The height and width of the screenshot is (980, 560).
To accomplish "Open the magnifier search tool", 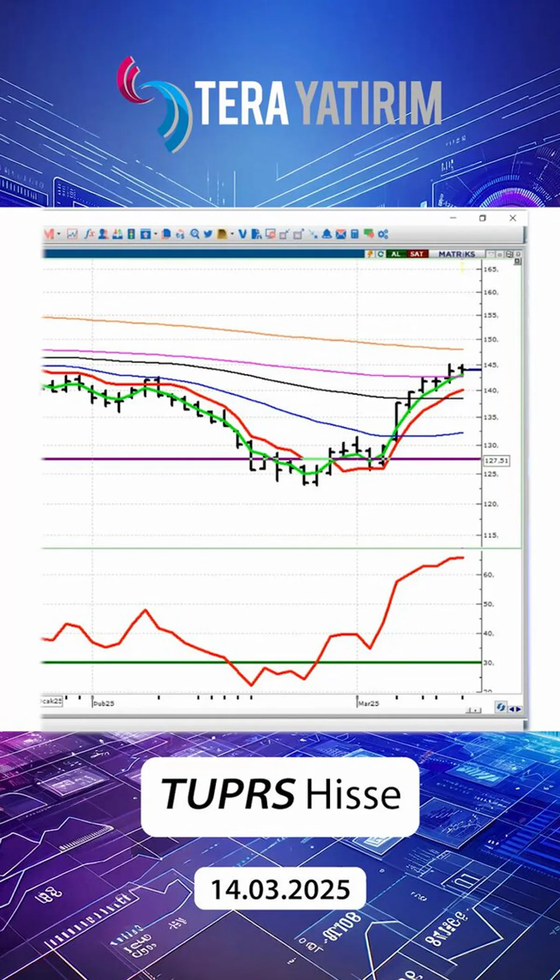I will (x=195, y=234).
